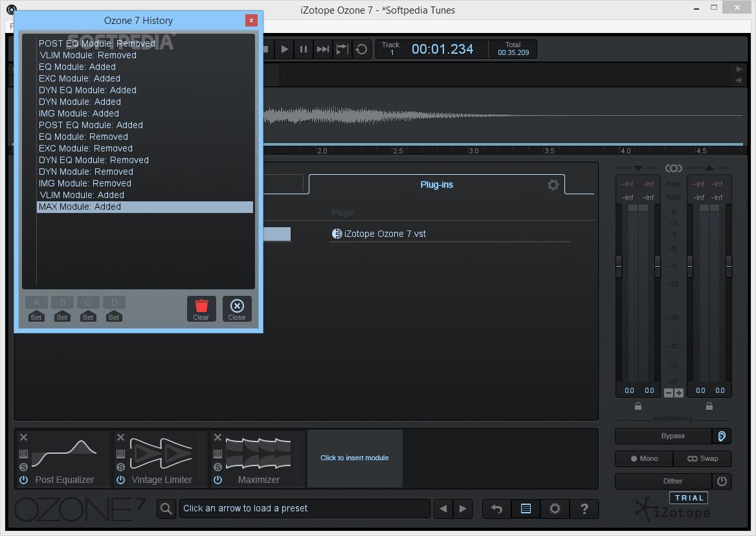756x536 pixels.
Task: Clear the Ozone 7 history list
Action: tap(201, 309)
